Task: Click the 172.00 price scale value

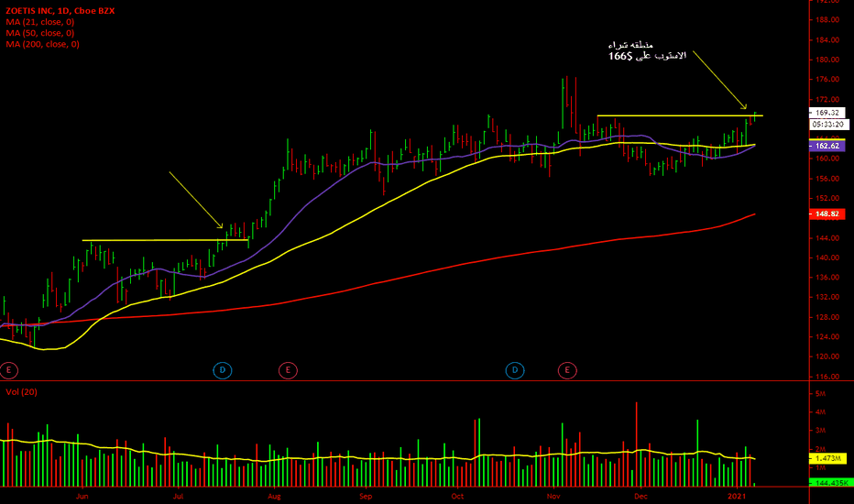Action: [827, 99]
